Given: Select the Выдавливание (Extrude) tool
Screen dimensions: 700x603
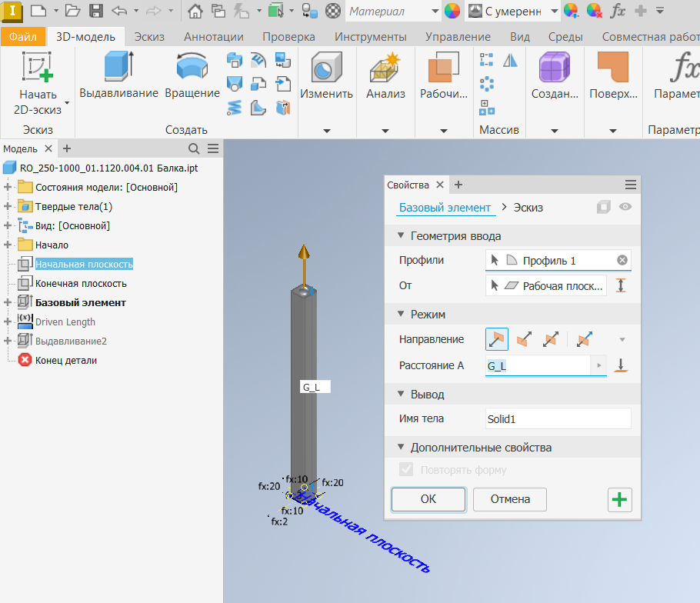Looking at the screenshot, I should click(x=118, y=75).
